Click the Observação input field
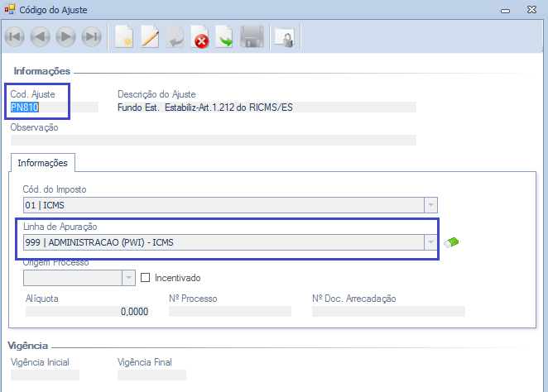548x392 pixels. click(214, 140)
